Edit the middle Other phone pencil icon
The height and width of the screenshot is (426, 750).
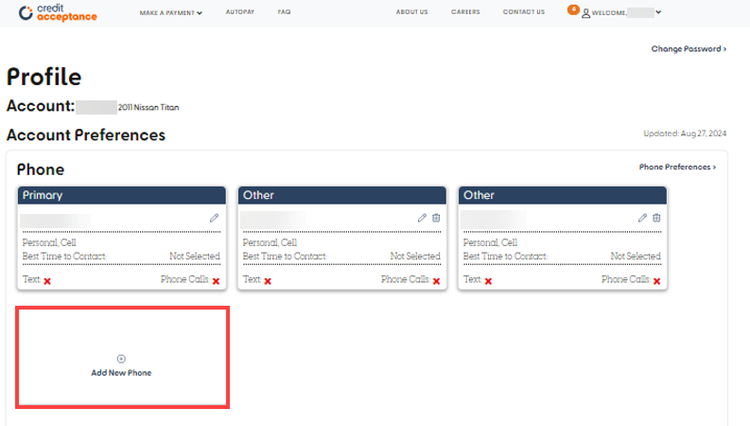click(x=422, y=218)
